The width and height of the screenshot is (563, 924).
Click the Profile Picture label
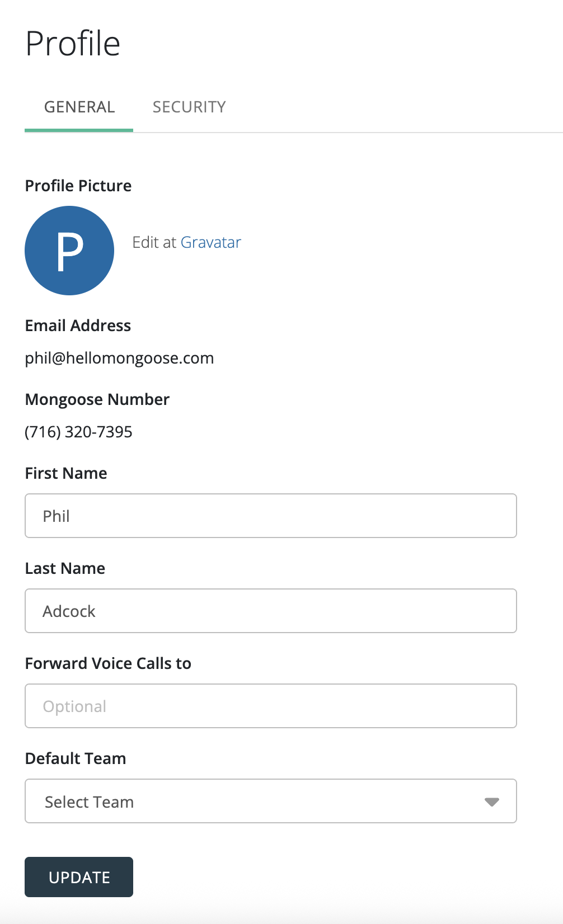[78, 186]
